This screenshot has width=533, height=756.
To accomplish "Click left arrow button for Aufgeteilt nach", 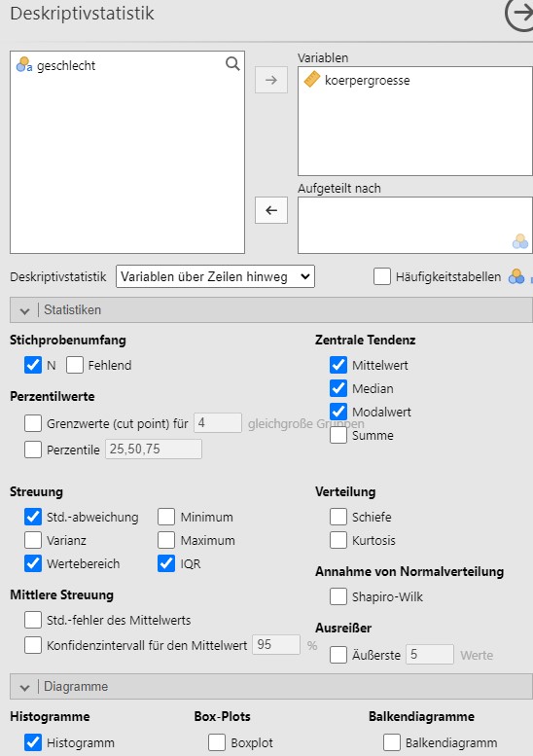I will pyautogui.click(x=271, y=210).
